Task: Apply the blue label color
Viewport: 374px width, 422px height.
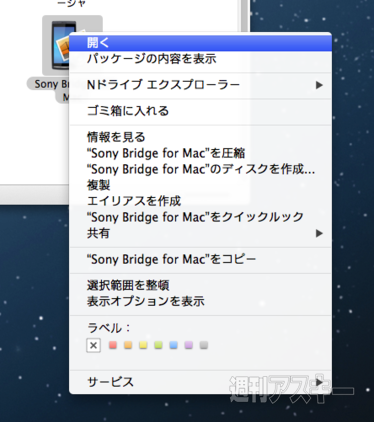Action: coord(173,345)
